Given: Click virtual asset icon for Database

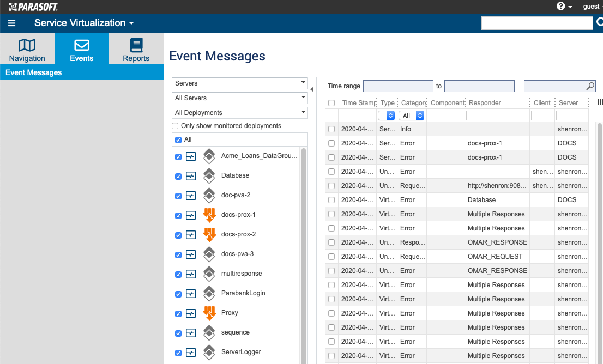Looking at the screenshot, I should [209, 175].
